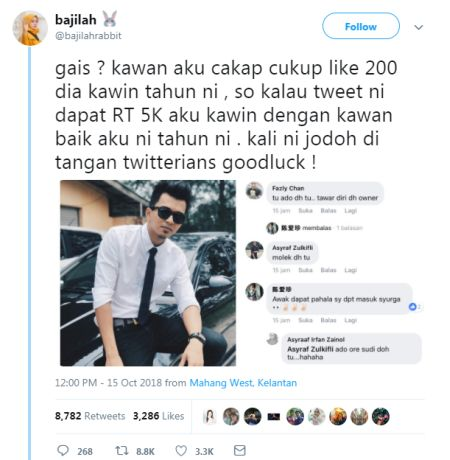Open the Facebook comments screenshot image
This screenshot has height=460, width=450.
[333, 273]
